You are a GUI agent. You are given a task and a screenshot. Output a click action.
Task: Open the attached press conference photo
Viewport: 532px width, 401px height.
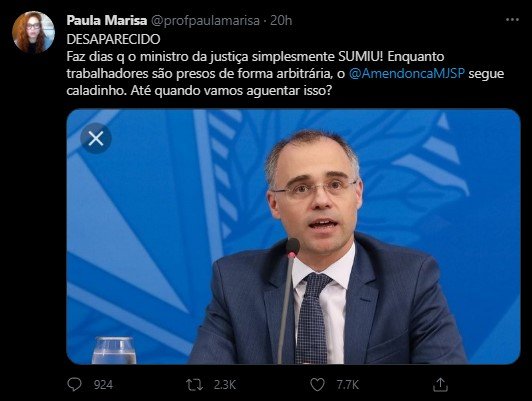[x=293, y=236]
